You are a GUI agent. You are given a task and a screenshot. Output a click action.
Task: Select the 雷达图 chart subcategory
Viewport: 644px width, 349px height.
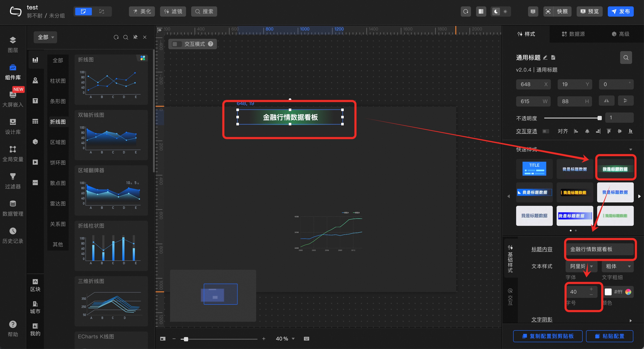coord(58,203)
